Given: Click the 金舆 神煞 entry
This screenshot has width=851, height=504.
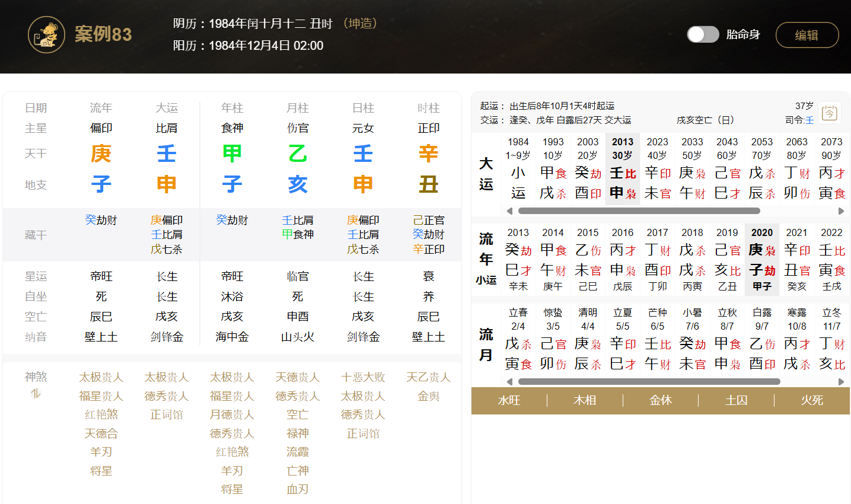Looking at the screenshot, I should click(x=429, y=396).
